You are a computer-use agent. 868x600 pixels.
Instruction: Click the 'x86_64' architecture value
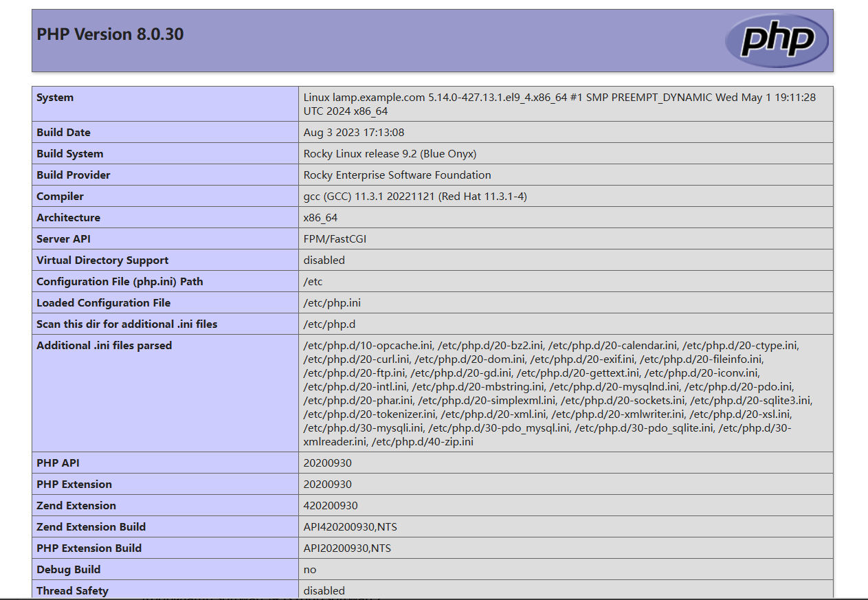pos(320,218)
